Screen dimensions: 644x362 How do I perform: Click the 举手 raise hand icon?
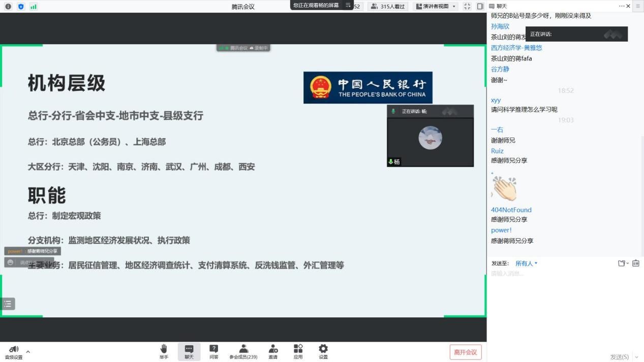coord(164,351)
